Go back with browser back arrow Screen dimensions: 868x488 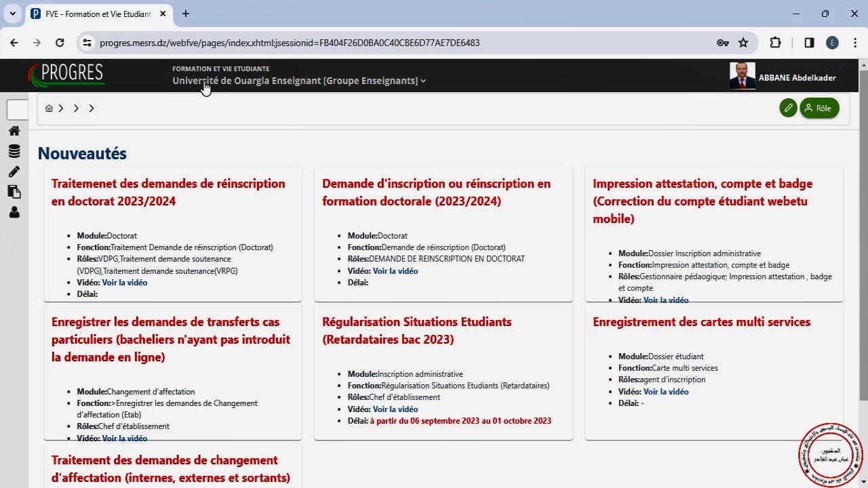point(14,43)
